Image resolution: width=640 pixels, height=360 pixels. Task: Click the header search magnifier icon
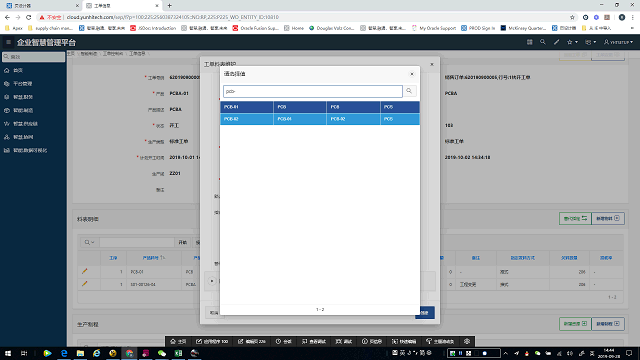point(542,42)
